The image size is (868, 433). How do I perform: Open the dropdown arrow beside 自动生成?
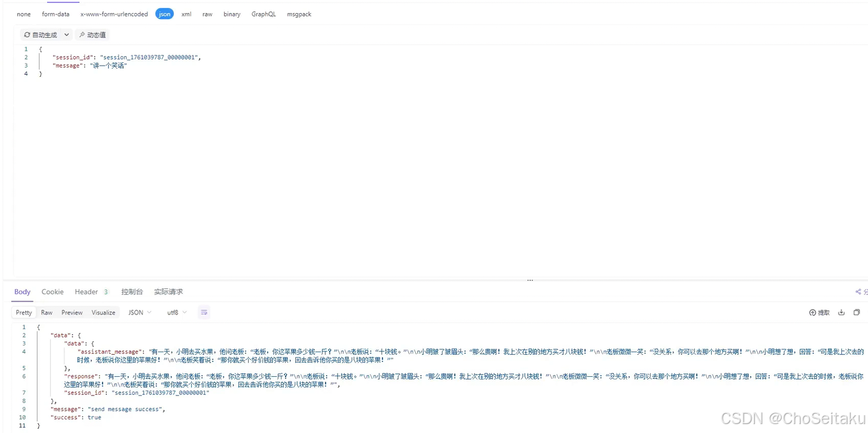(67, 34)
